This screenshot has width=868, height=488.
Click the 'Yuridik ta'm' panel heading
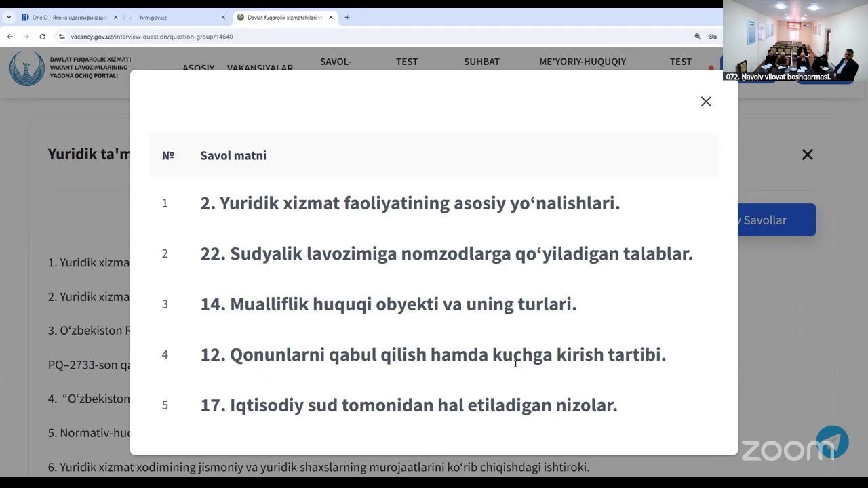89,154
